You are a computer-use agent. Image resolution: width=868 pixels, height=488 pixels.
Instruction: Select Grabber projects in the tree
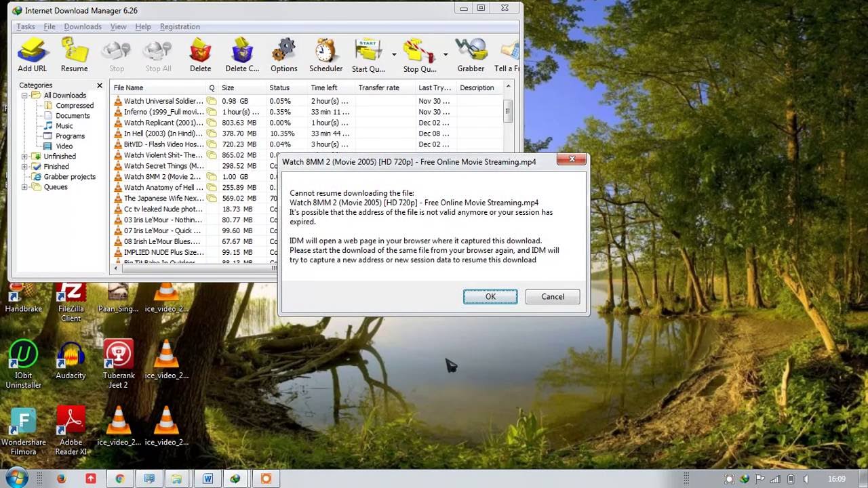tap(70, 177)
